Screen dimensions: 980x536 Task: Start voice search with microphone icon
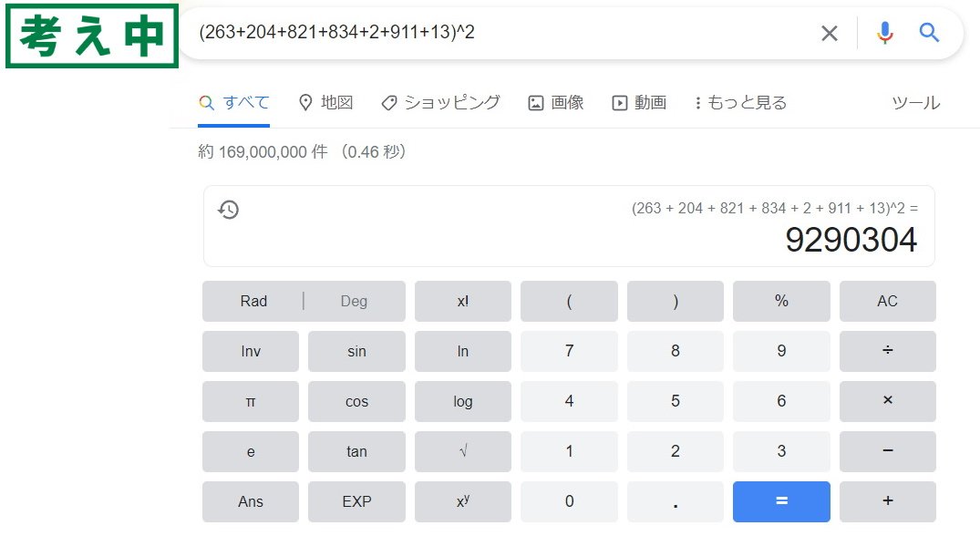tap(884, 33)
